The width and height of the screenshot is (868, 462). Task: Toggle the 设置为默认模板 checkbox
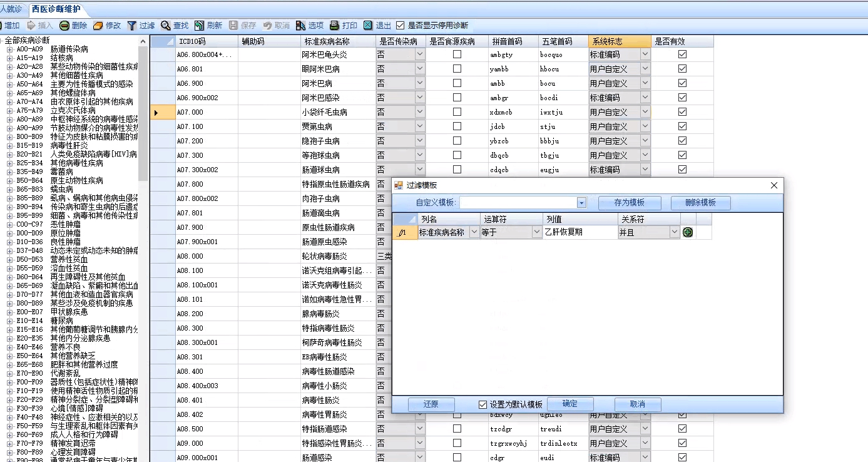[x=483, y=404]
